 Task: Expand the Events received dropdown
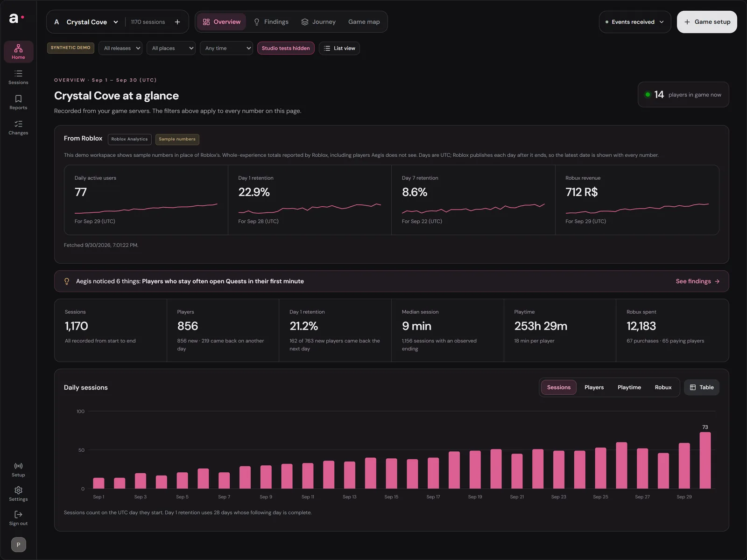coord(635,22)
